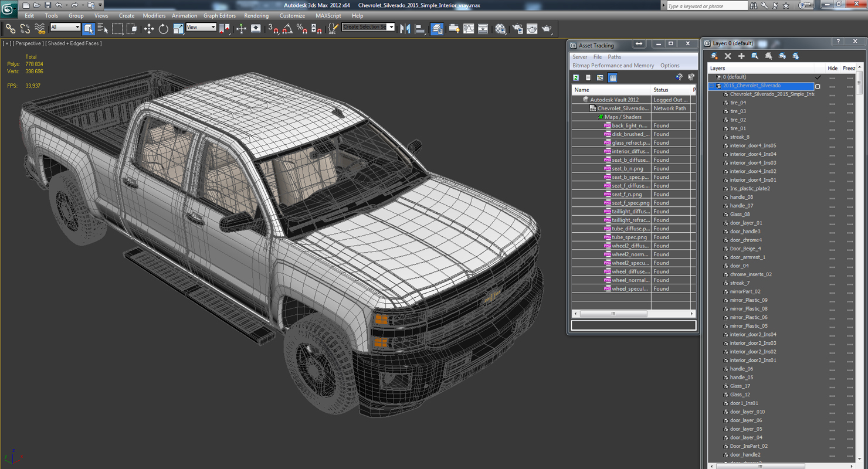Click Hide/Unhide All Layers icon
Screen dimensions: 868x469
pos(782,56)
